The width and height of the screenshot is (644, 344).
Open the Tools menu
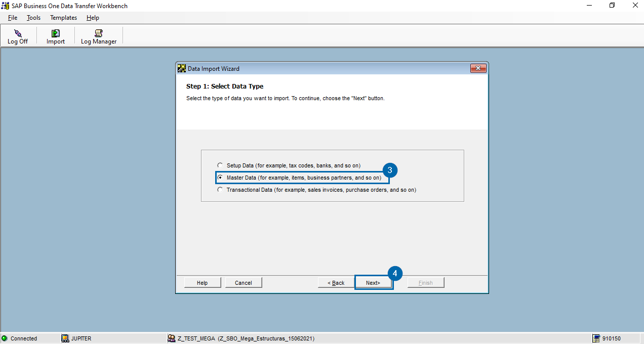click(33, 18)
